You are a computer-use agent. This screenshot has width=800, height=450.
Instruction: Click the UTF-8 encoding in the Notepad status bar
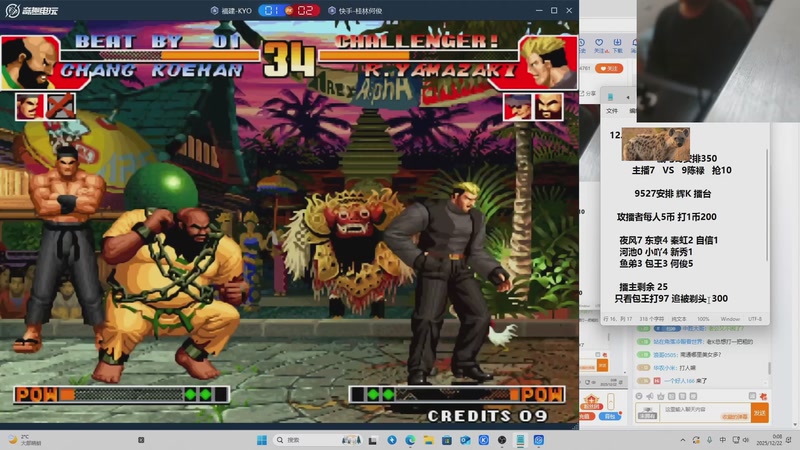755,319
